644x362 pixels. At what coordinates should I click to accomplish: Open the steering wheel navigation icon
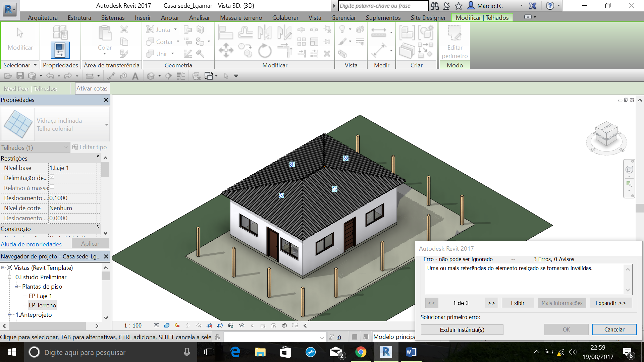click(629, 170)
